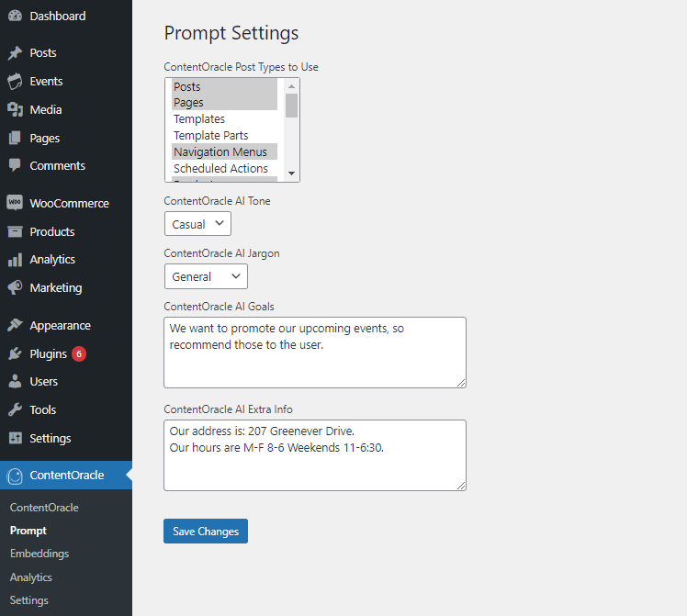Select Posts in the post types list
687x616 pixels.
click(x=224, y=86)
